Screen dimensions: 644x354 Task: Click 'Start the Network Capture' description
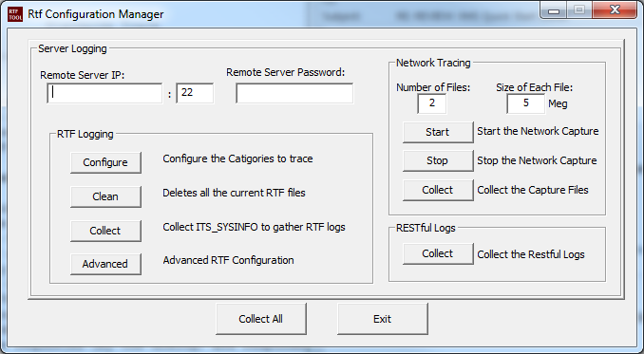click(538, 131)
